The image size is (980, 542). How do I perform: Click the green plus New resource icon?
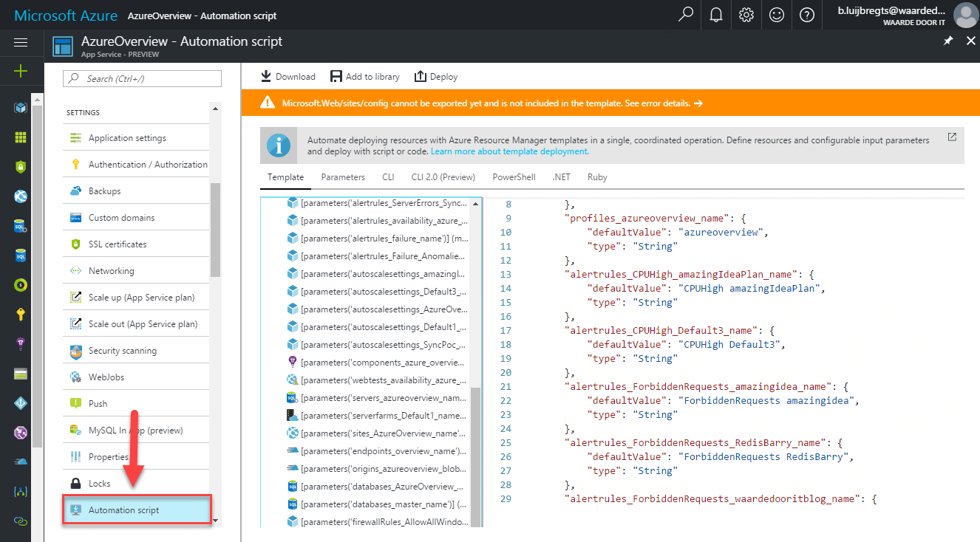tap(21, 71)
